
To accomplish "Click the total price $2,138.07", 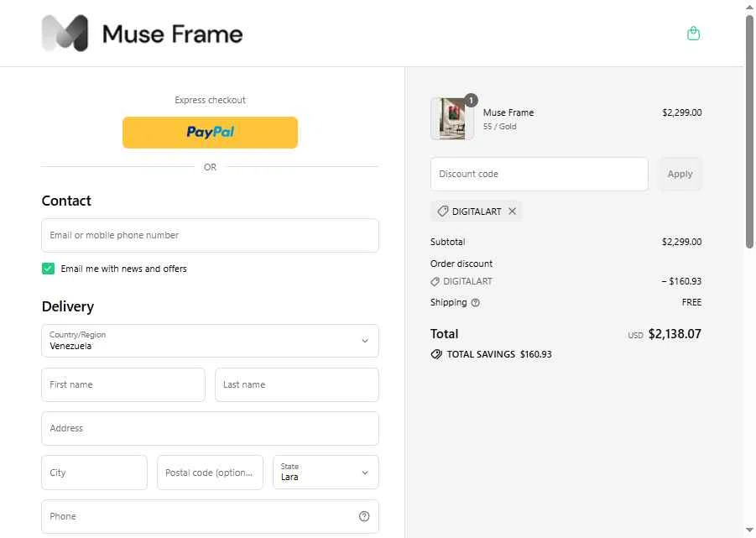I will (x=675, y=333).
